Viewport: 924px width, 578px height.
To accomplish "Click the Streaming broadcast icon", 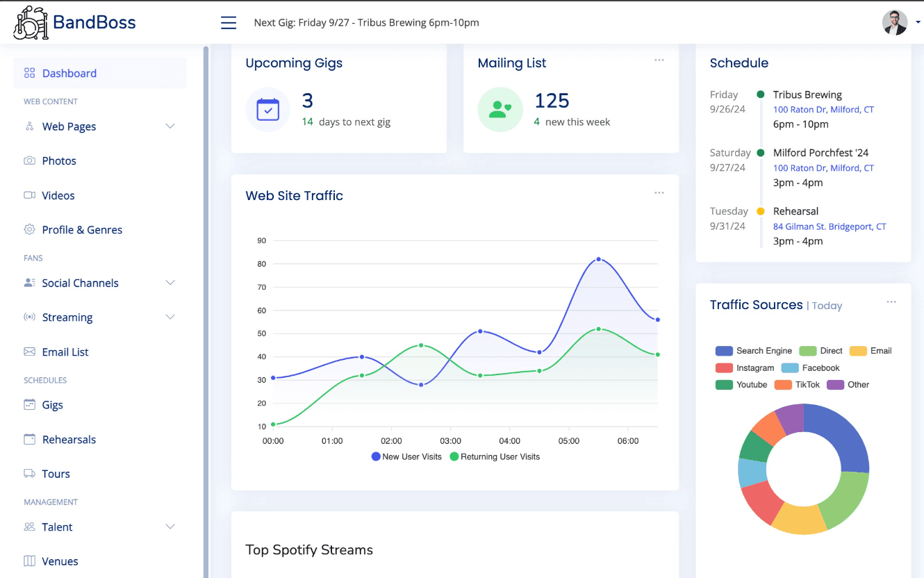I will [29, 317].
